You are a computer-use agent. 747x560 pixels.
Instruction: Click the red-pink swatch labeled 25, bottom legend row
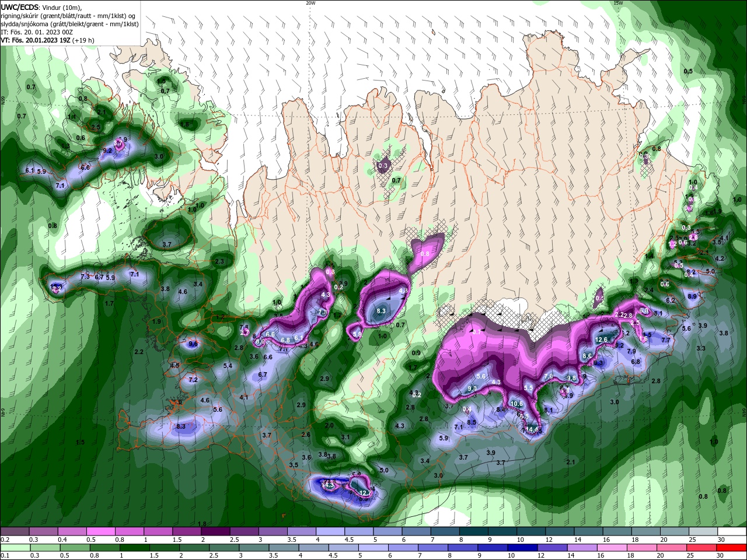[x=703, y=548]
